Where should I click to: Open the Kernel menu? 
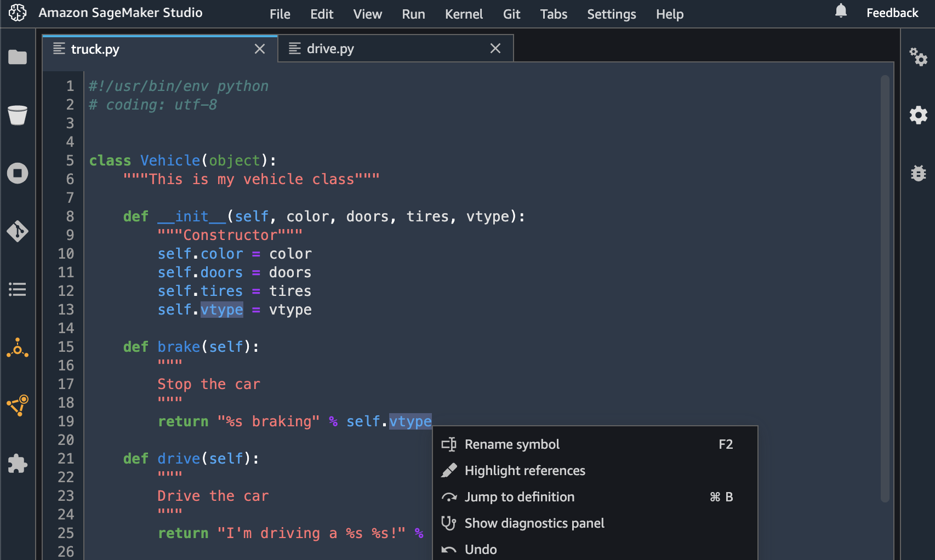(x=464, y=14)
